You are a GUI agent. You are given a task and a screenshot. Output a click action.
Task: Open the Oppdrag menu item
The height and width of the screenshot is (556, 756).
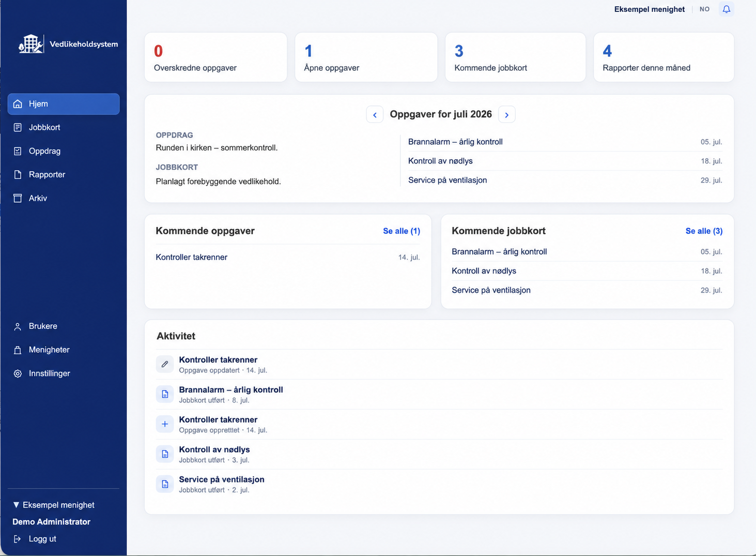(64, 151)
